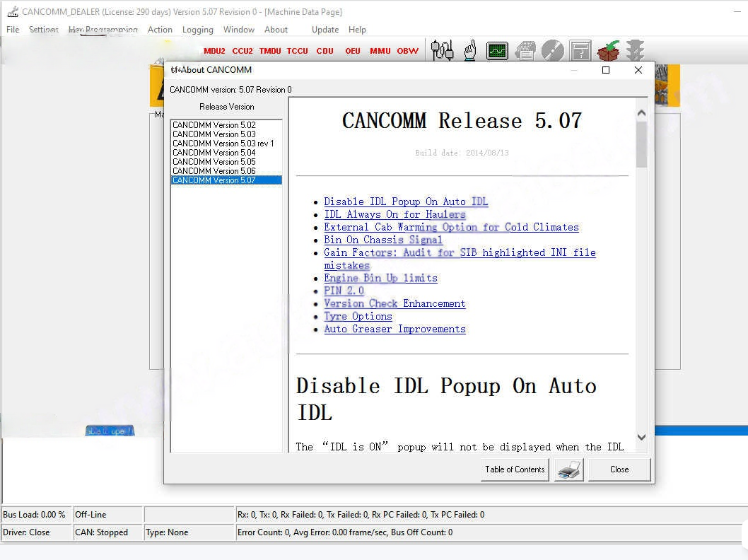Open the Tyre Options link
Viewport: 748px width, 560px height.
358,316
